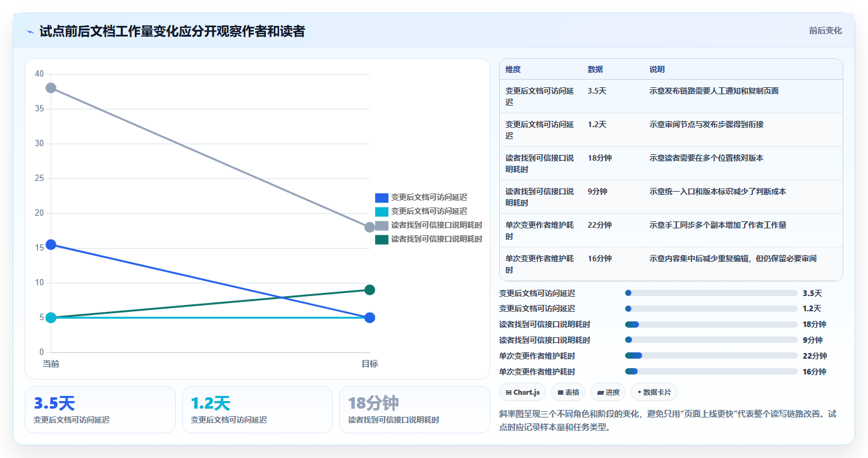Click the progress bar ending with 1.2天
This screenshot has height=458, width=868.
711,309
